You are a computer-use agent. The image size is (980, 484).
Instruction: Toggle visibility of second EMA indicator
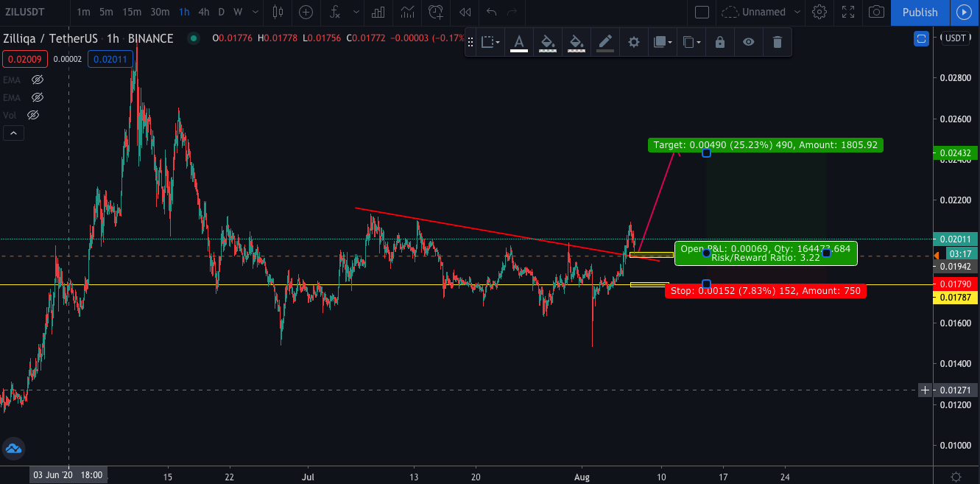tap(38, 97)
